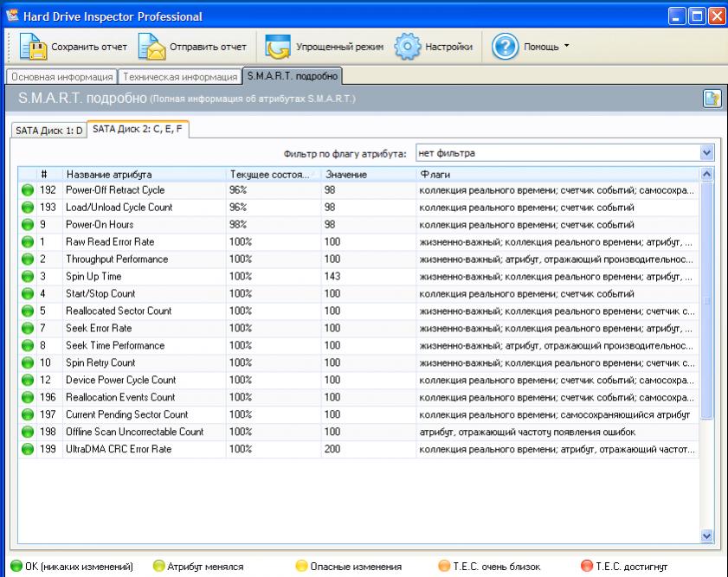The width and height of the screenshot is (728, 577).
Task: Click the app icon in title bar
Action: click(x=14, y=16)
